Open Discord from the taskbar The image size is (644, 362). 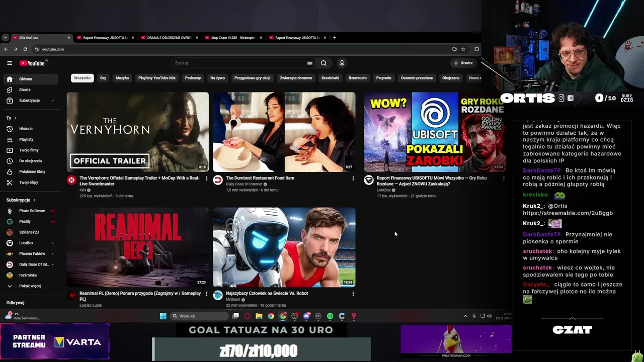(306, 316)
